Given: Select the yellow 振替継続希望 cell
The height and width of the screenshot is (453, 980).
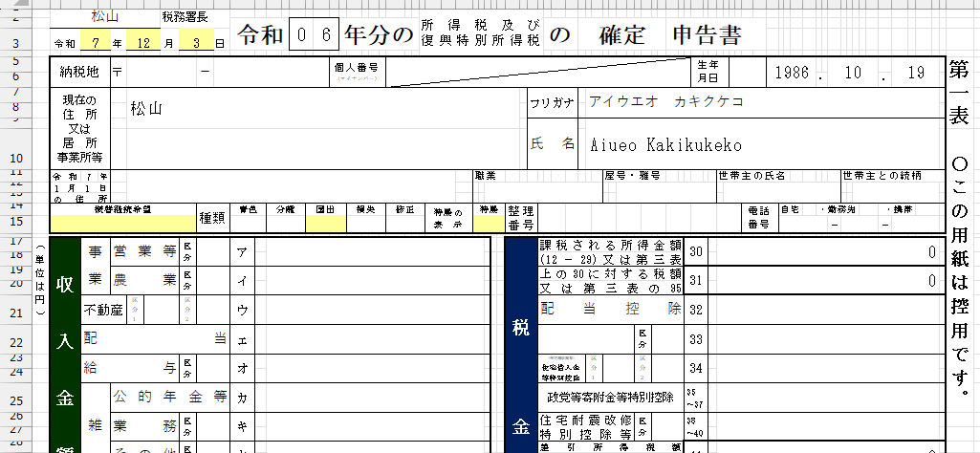Looking at the screenshot, I should [x=122, y=224].
